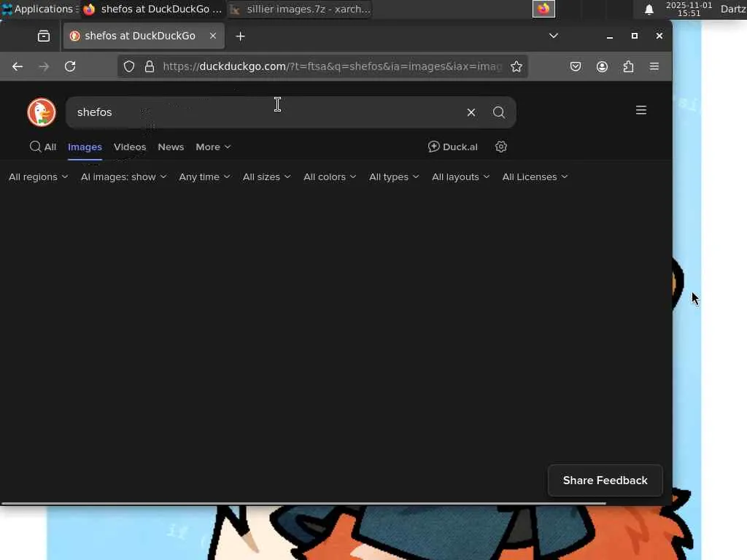Reload the current page
Viewport: 747px width, 560px height.
[70, 66]
